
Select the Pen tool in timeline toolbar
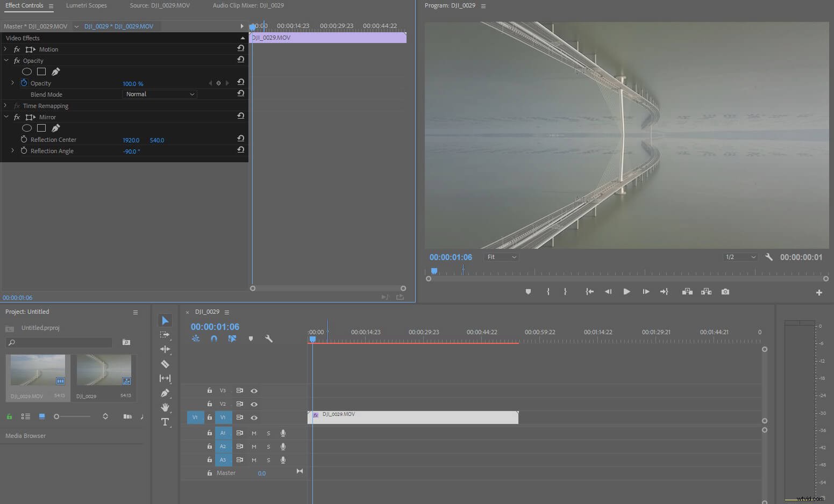point(165,393)
